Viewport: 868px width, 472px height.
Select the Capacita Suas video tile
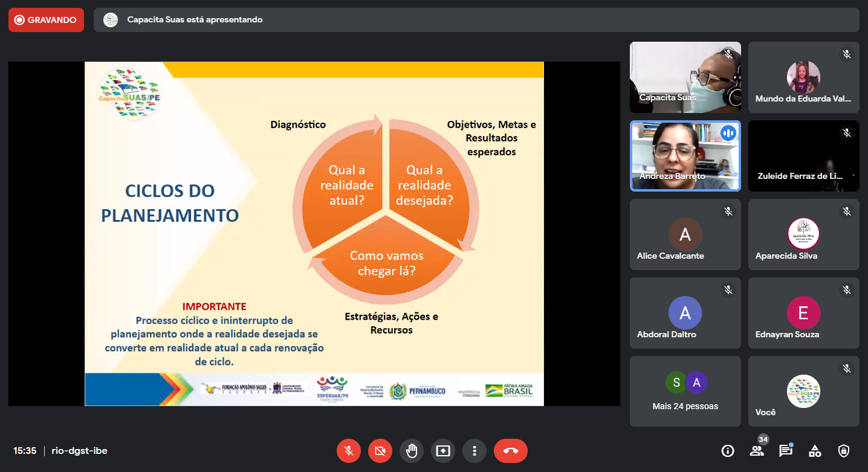point(685,77)
